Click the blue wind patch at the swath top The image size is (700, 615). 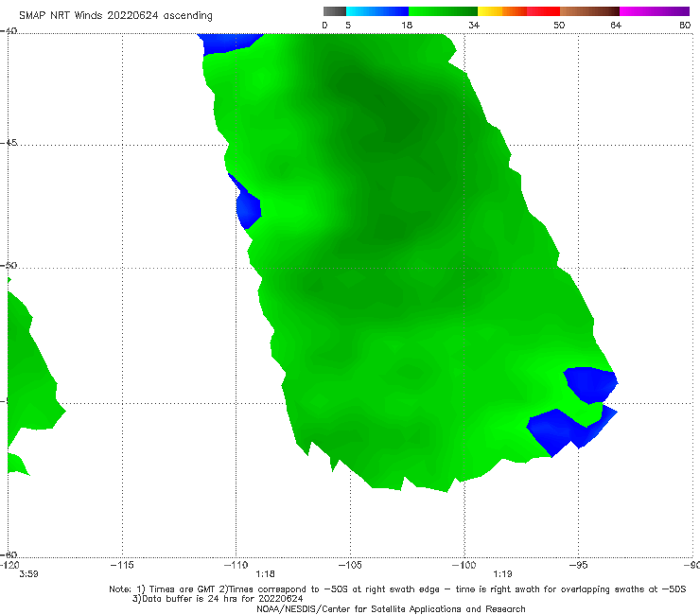click(230, 43)
